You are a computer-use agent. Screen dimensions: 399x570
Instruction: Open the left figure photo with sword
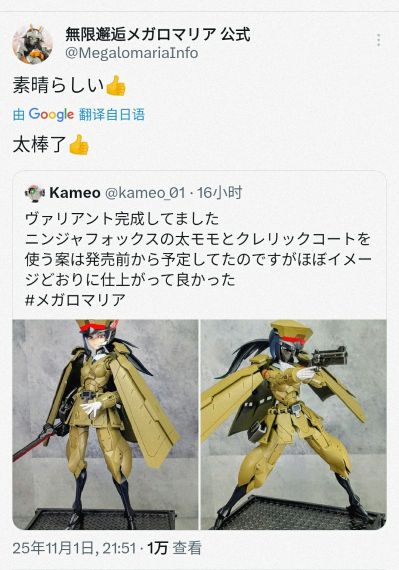point(105,424)
